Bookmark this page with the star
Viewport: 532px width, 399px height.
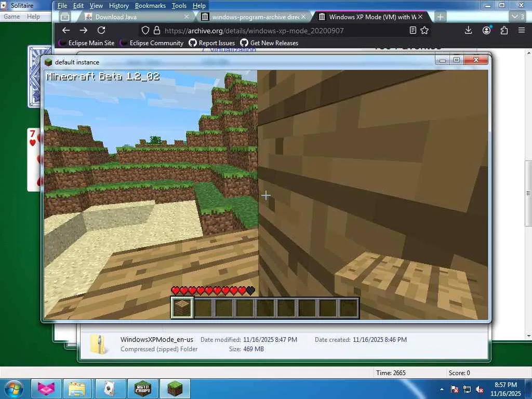[x=424, y=31]
